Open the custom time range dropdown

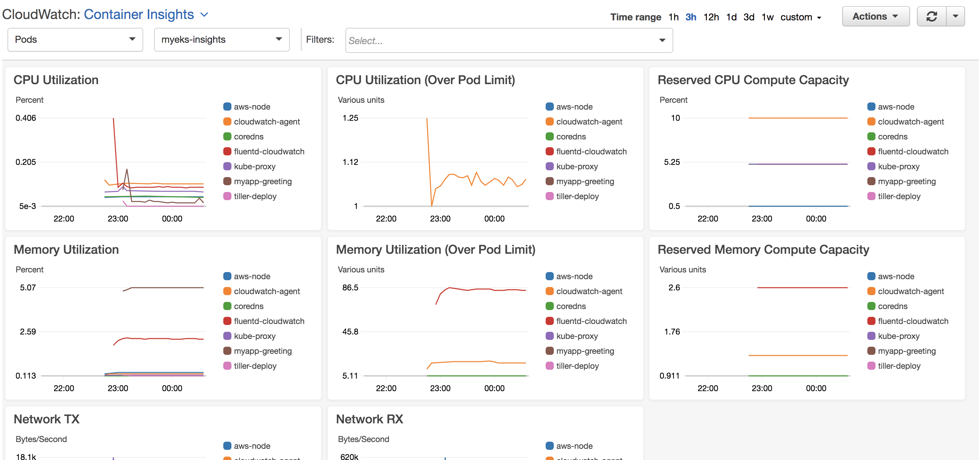coord(801,17)
